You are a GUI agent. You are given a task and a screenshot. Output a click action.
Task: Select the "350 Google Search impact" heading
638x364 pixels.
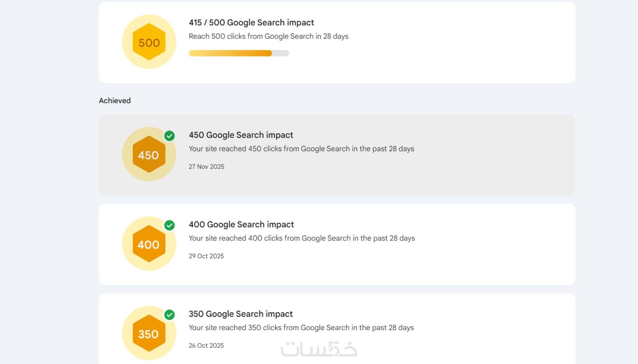point(240,314)
